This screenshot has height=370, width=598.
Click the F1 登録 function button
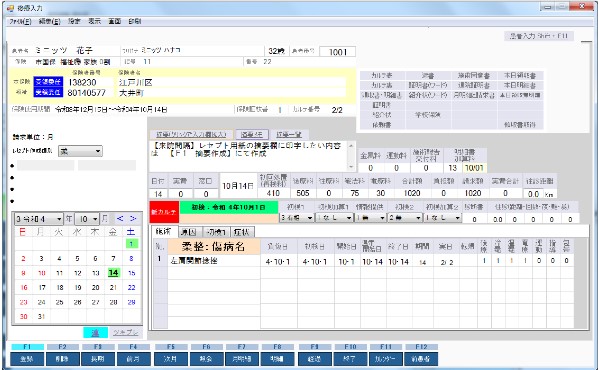pos(27,359)
